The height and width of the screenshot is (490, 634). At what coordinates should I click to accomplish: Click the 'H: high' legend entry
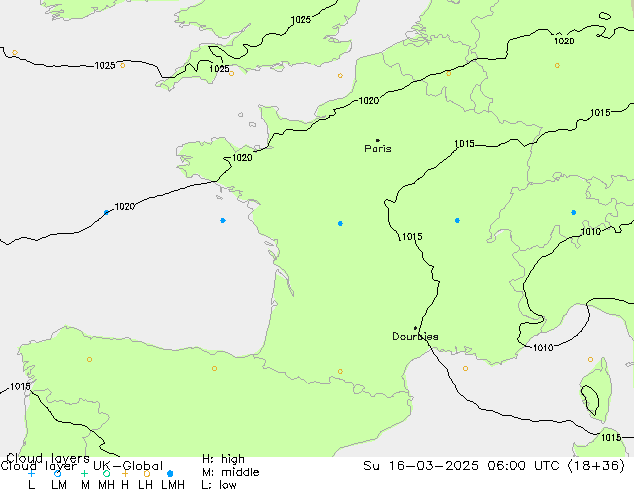pos(223,459)
